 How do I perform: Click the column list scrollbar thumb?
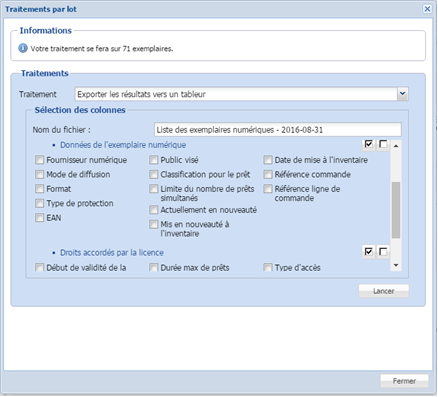(x=396, y=210)
